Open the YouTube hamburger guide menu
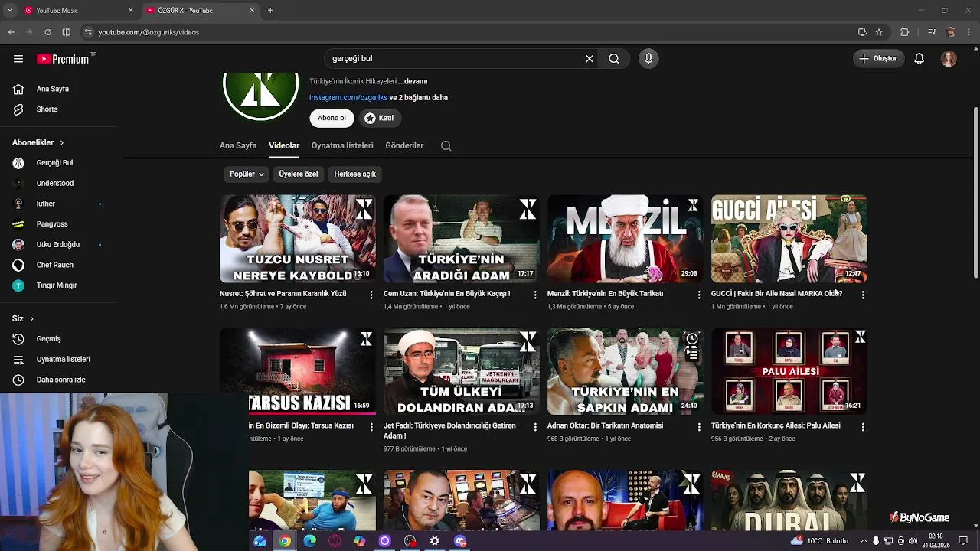 coord(18,59)
